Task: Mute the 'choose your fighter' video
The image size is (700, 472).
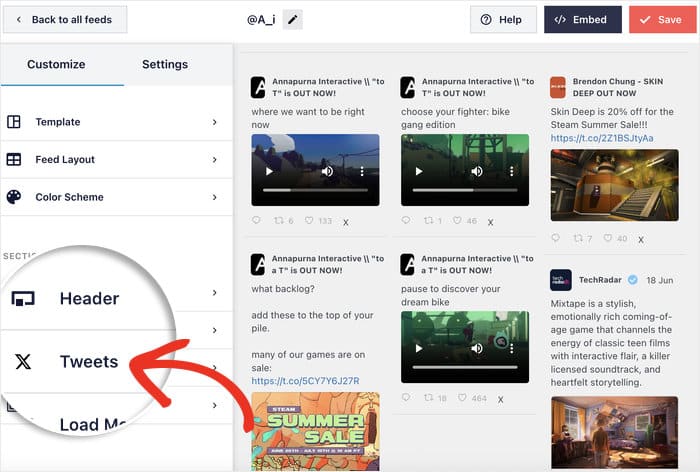Action: click(x=477, y=171)
